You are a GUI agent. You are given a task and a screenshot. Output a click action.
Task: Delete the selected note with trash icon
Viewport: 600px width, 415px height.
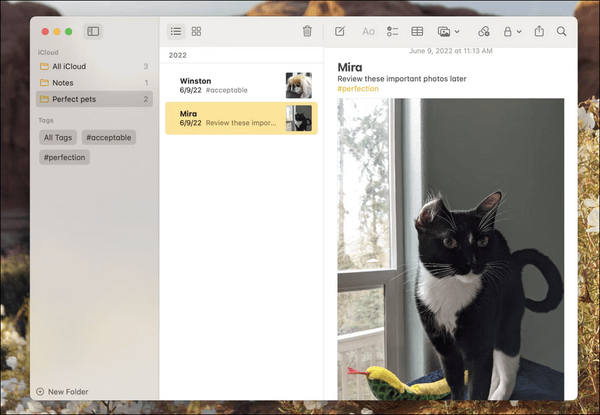click(x=307, y=31)
